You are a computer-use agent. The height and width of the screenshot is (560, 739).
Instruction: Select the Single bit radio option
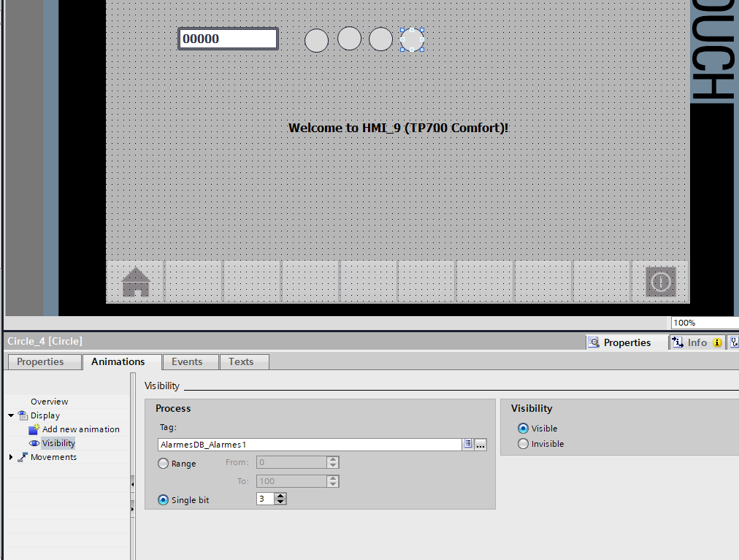tap(164, 500)
